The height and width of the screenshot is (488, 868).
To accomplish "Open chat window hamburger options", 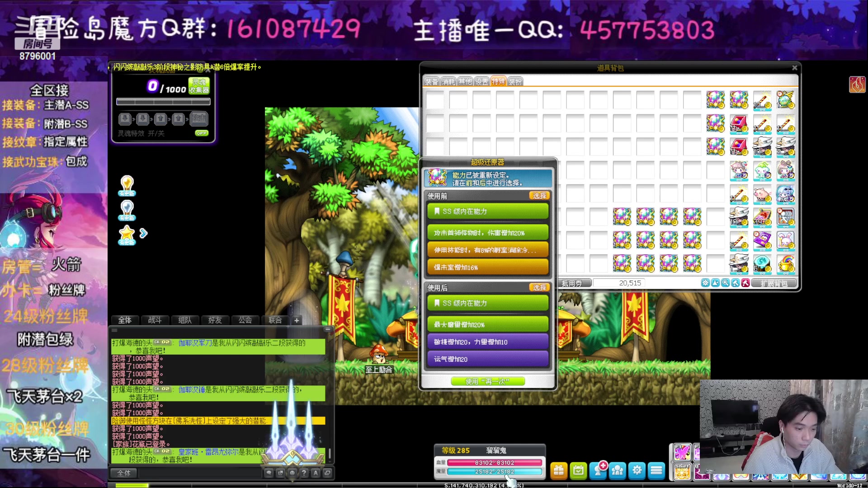I will tap(115, 330).
